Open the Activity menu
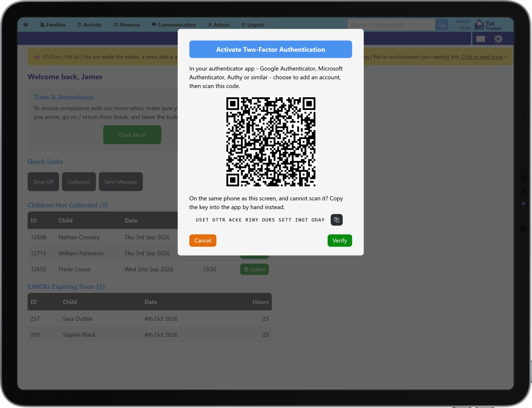Image resolution: width=532 pixels, height=408 pixels. 89,25
